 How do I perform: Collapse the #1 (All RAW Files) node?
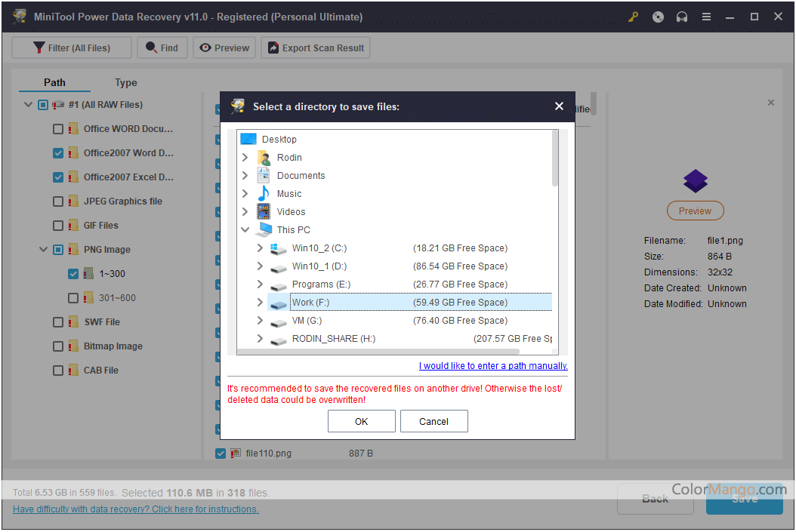(x=28, y=104)
